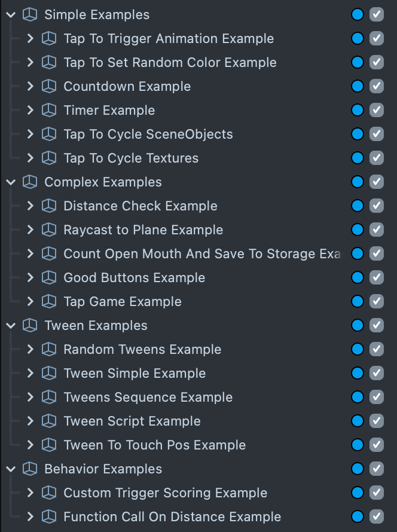Screen dimensions: 397x532
Task: Collapse the Complex Examples group
Action: click(x=11, y=182)
